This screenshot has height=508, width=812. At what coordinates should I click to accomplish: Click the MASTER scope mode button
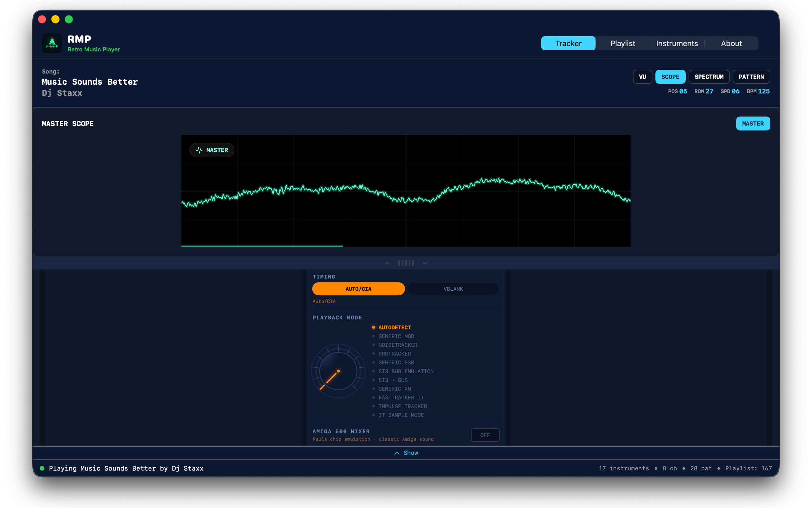click(x=753, y=124)
